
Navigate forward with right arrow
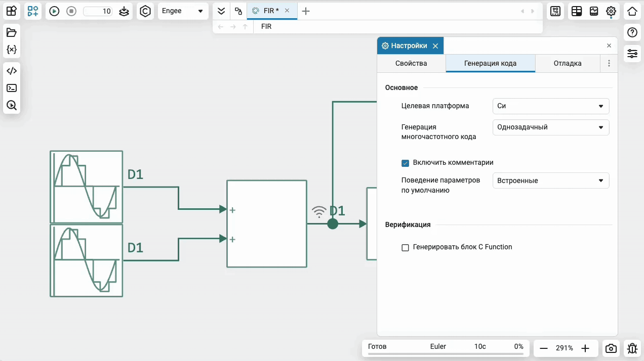click(233, 26)
